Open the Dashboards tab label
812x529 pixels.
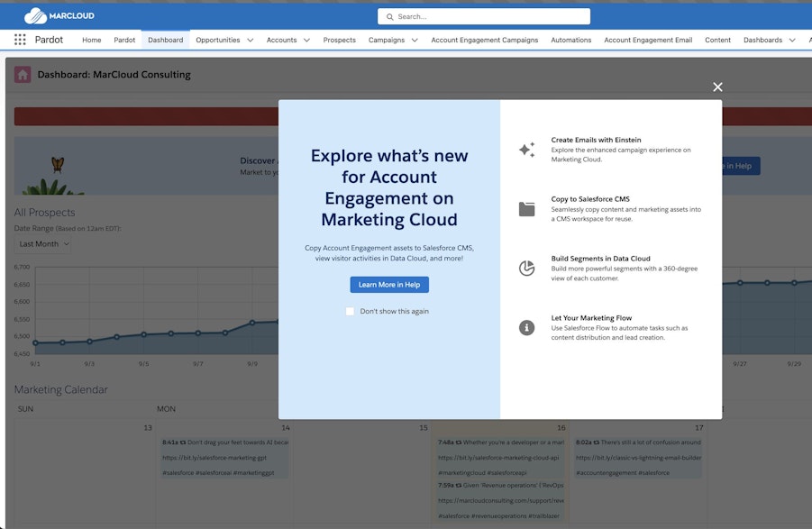click(762, 40)
